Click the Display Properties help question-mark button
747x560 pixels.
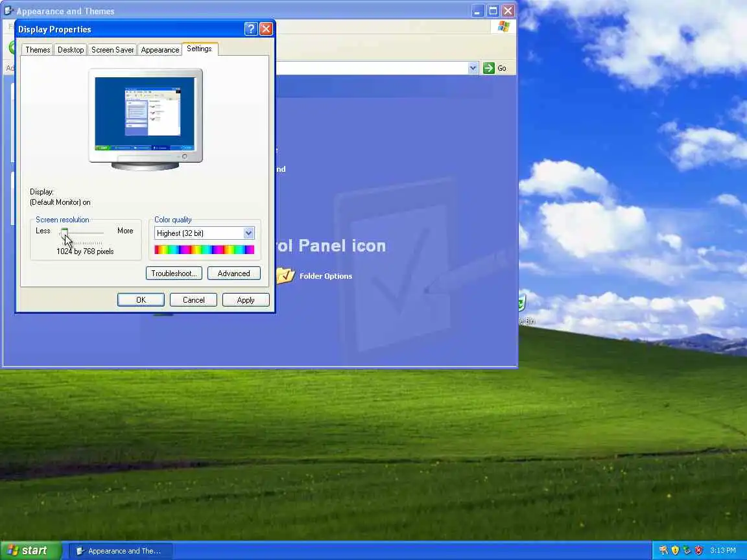tap(251, 29)
